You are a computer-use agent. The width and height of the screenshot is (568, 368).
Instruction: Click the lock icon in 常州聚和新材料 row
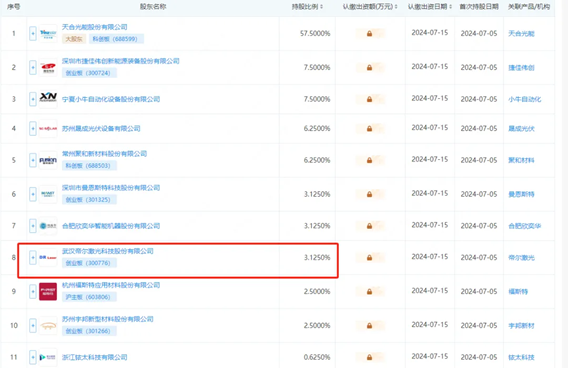coord(369,160)
